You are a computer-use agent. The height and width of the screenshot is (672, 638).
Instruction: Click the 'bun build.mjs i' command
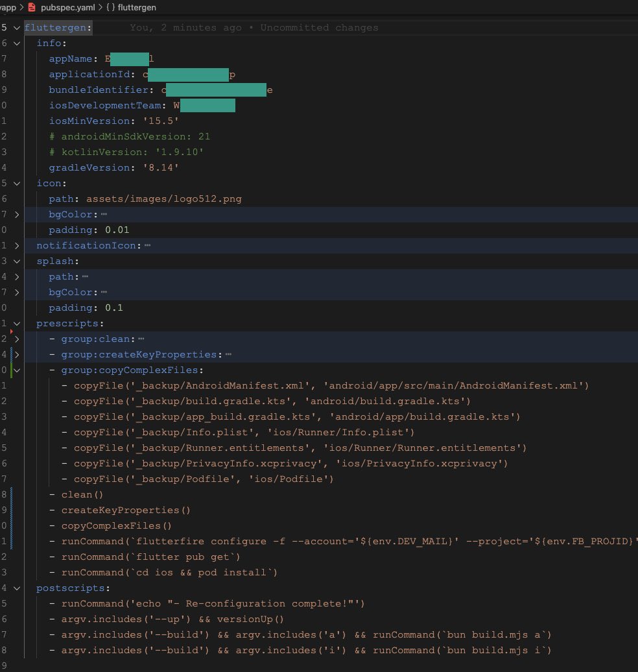click(462, 651)
